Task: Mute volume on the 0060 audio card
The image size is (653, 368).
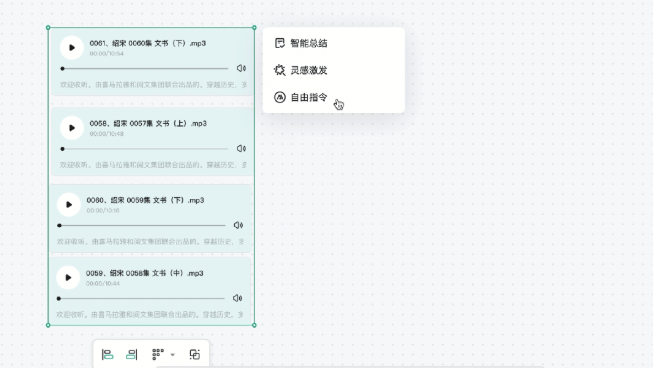Action: [238, 225]
